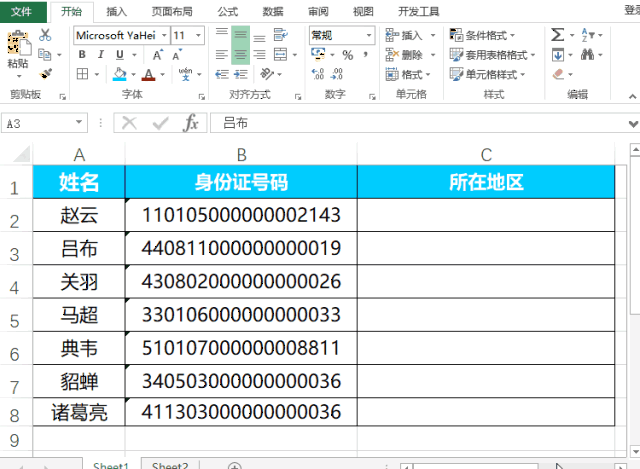
Task: Select the ID cell 510107000000008811
Action: pos(241,348)
